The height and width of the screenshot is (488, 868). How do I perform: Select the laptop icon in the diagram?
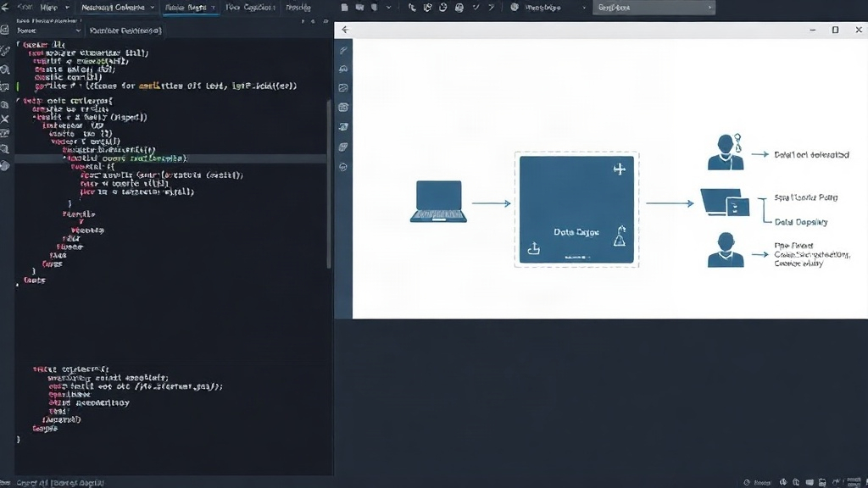tap(438, 202)
